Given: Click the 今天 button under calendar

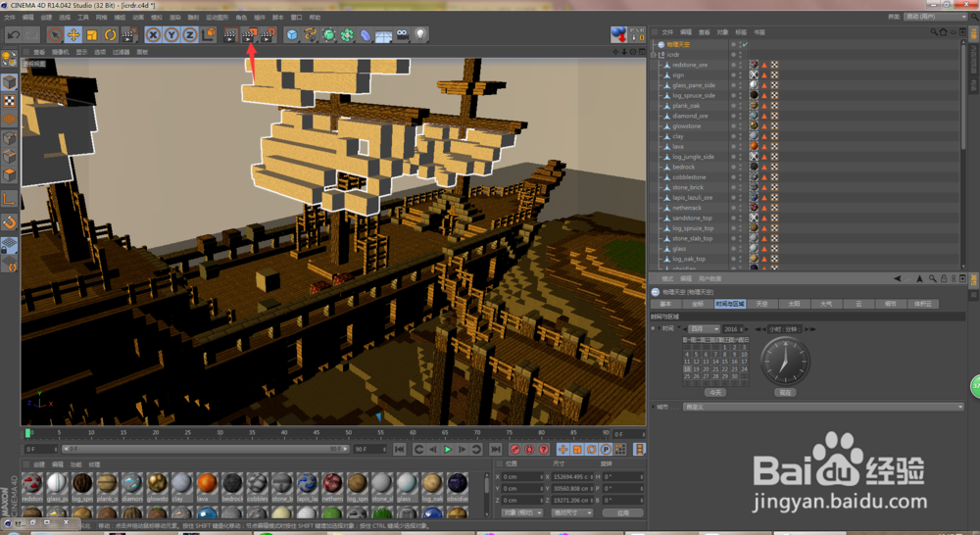Looking at the screenshot, I should point(715,393).
